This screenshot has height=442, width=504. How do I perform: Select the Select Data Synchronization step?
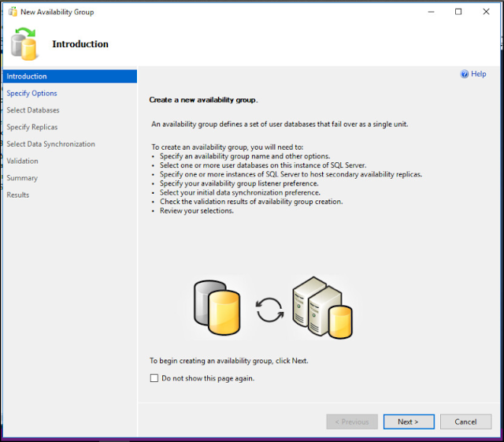coord(50,144)
